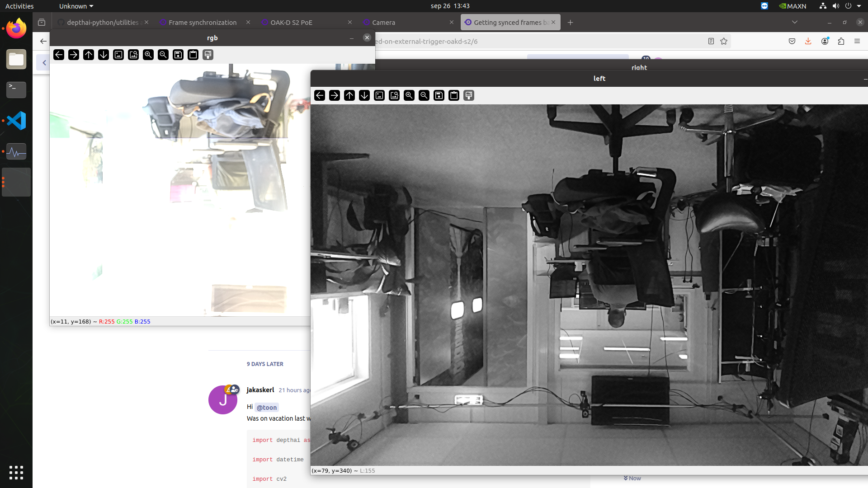Click zoom in icon in rgb window

coord(148,55)
